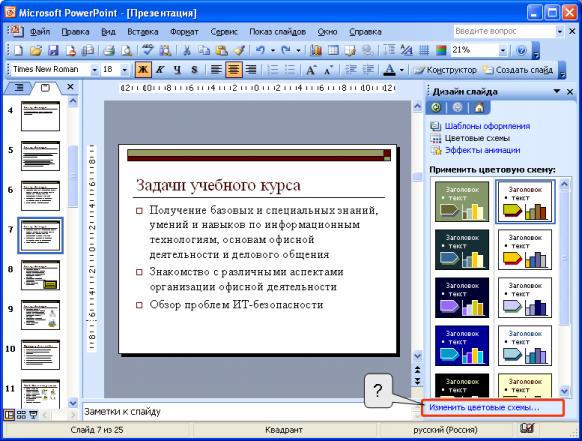Click the Изменить цветовые схемы link
This screenshot has width=582, height=441.
tap(484, 408)
